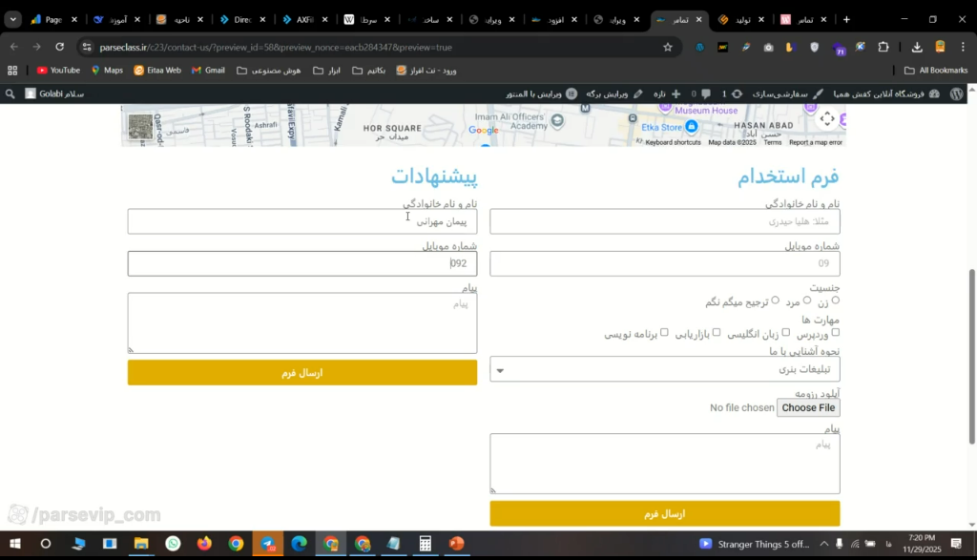
Task: Open the WordPress logo menu
Action: pos(956,93)
